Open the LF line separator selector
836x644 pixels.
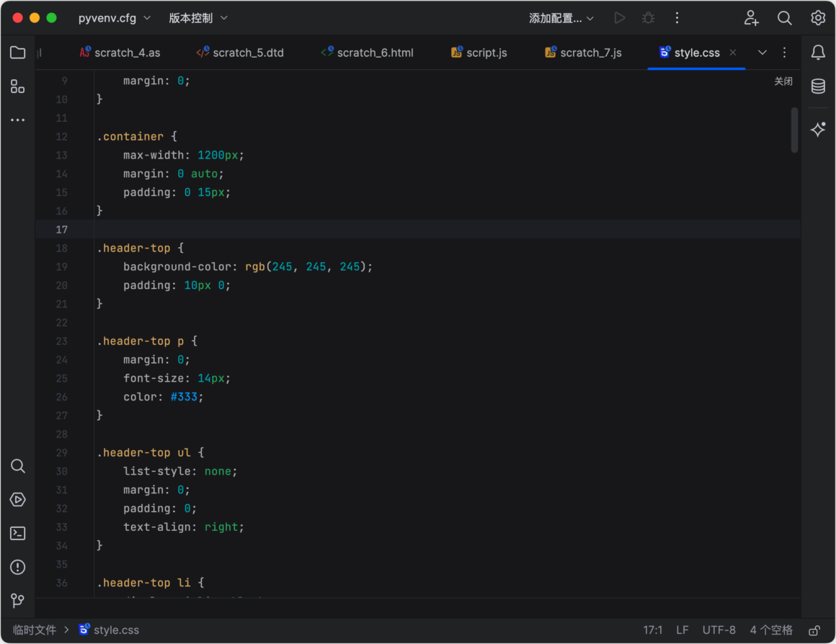click(x=682, y=630)
